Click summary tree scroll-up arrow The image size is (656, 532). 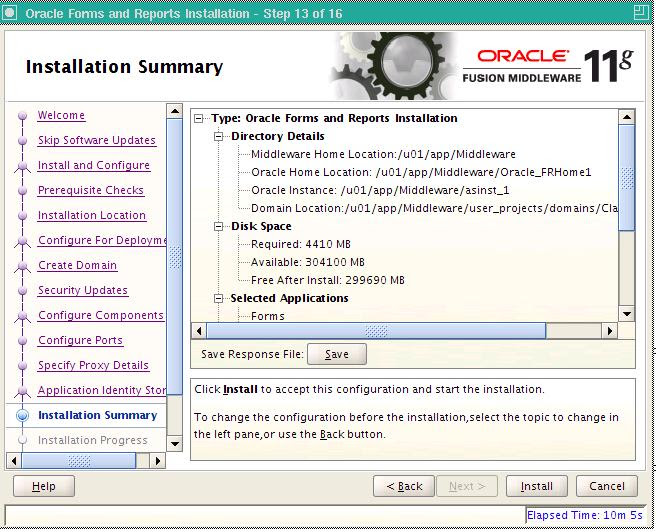pyautogui.click(x=627, y=117)
